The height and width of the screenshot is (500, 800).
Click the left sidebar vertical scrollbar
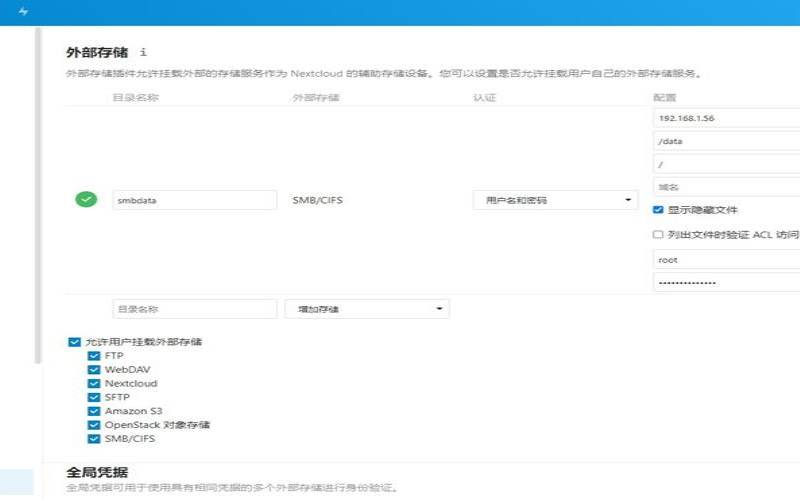click(x=37, y=195)
